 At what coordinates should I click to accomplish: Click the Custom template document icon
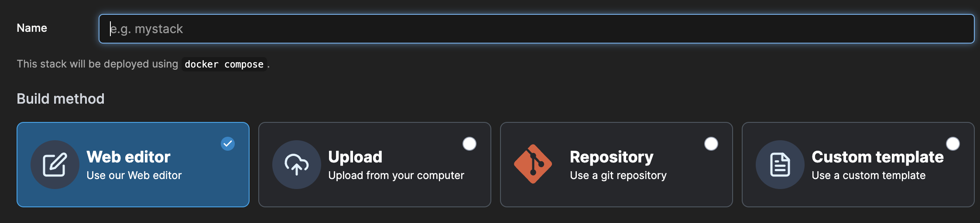(780, 165)
